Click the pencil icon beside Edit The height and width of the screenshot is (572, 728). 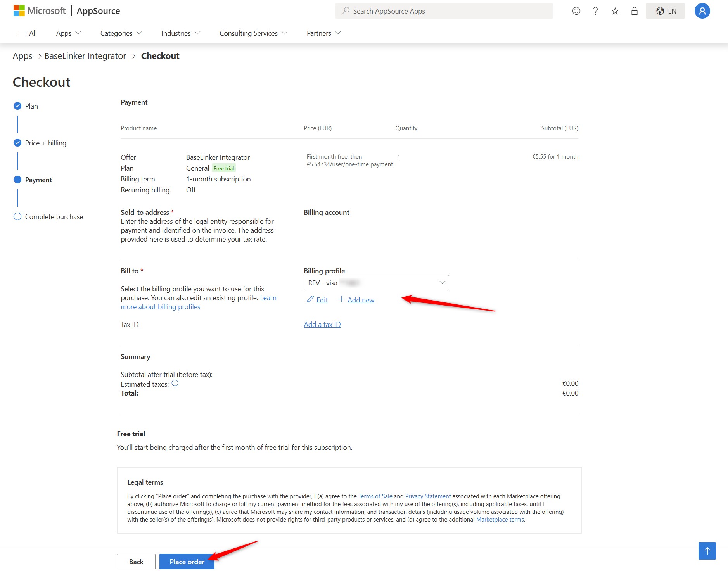310,299
